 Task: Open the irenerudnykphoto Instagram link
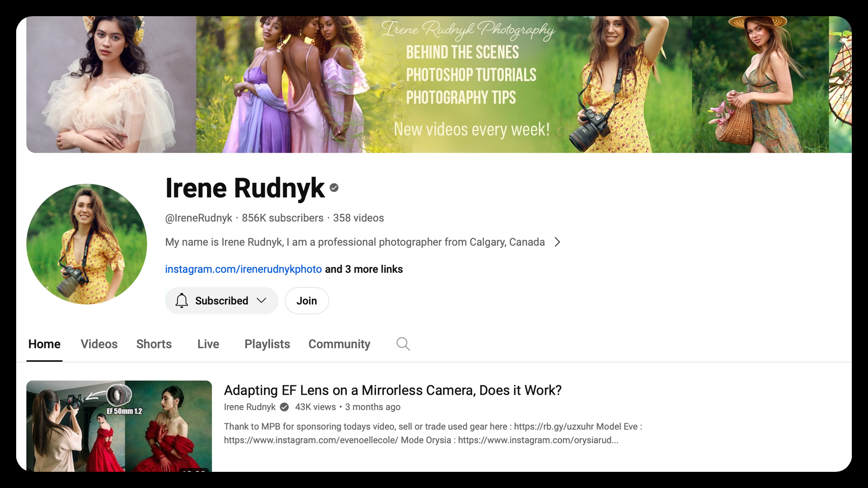tap(243, 269)
